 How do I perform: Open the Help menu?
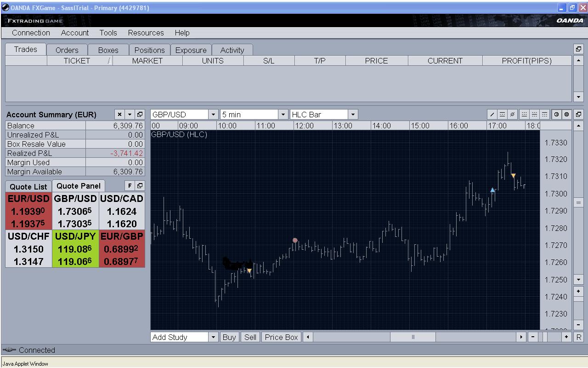(x=182, y=33)
